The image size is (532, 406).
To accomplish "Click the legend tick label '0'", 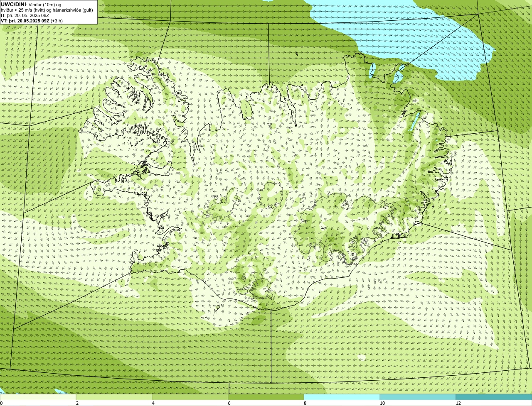I will pos(2,403).
